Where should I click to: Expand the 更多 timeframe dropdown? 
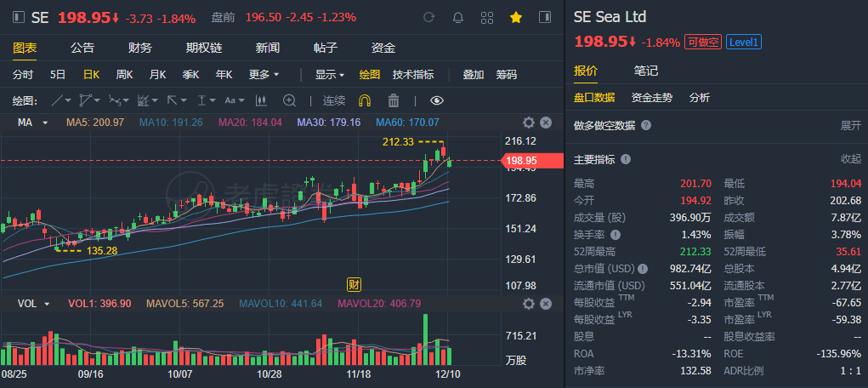tap(264, 74)
